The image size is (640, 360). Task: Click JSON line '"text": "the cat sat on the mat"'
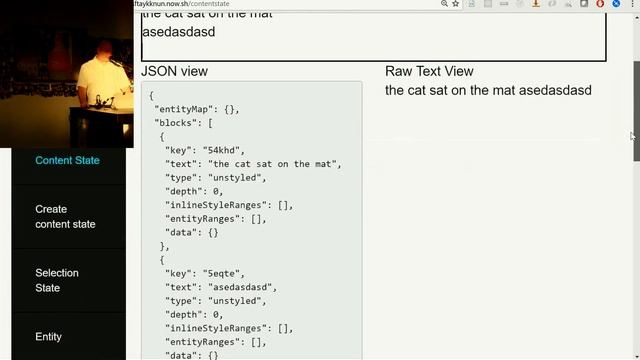tap(253, 164)
